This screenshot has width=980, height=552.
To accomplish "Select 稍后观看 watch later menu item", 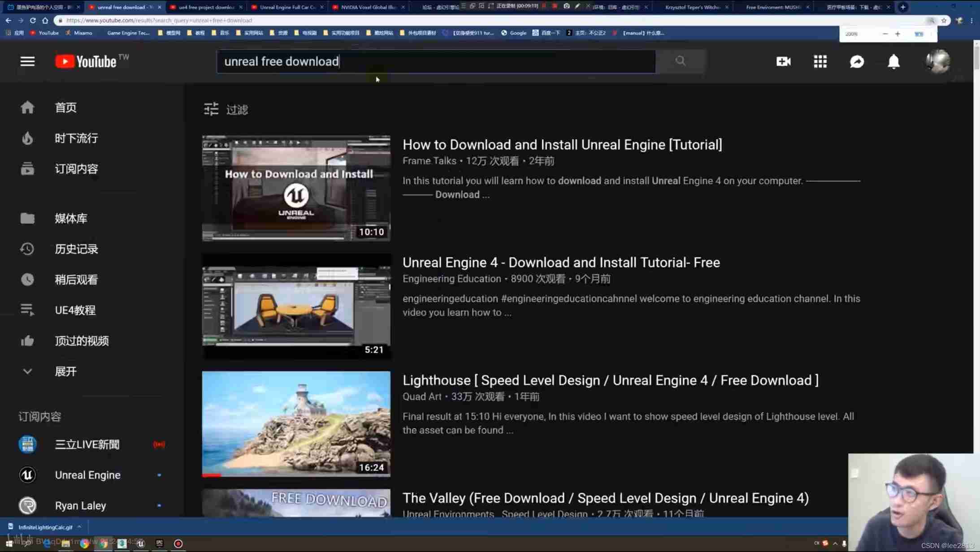I will coord(75,280).
